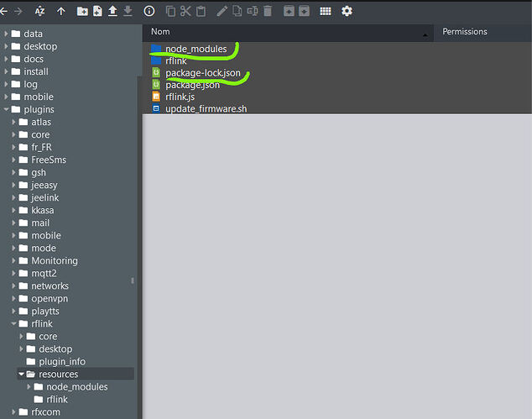This screenshot has height=419, width=532.
Task: Sort by the Nom column header
Action: pos(288,32)
